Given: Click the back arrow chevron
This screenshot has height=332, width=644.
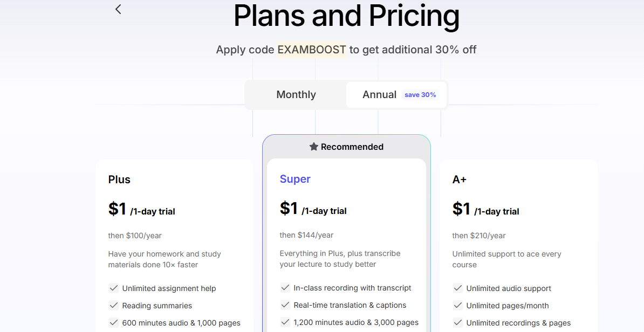Looking at the screenshot, I should click(x=118, y=9).
